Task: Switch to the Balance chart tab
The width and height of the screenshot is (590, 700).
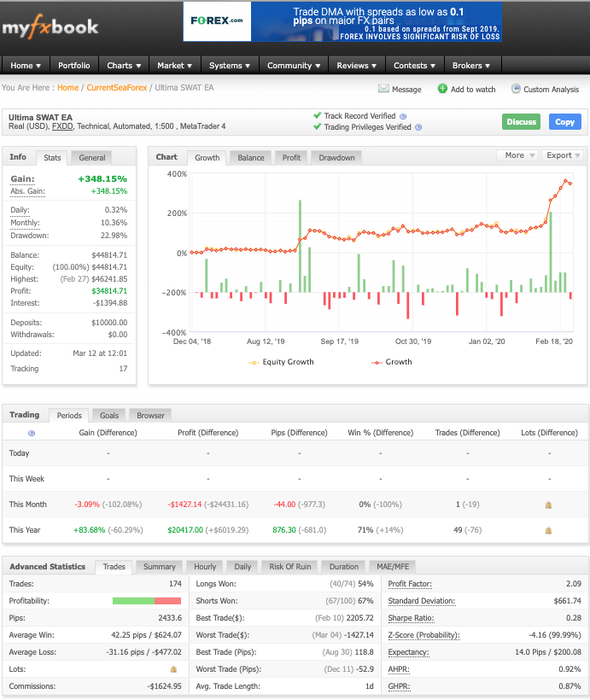Action: (x=251, y=158)
